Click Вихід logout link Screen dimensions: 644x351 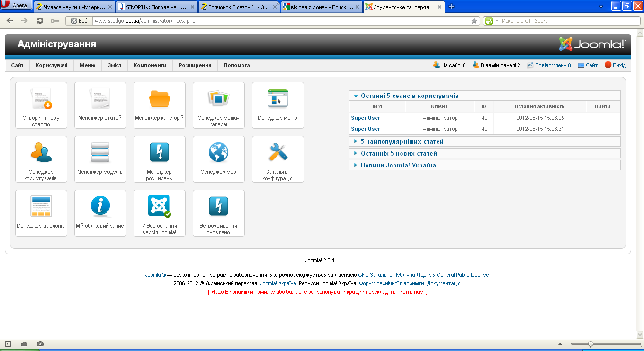(615, 65)
